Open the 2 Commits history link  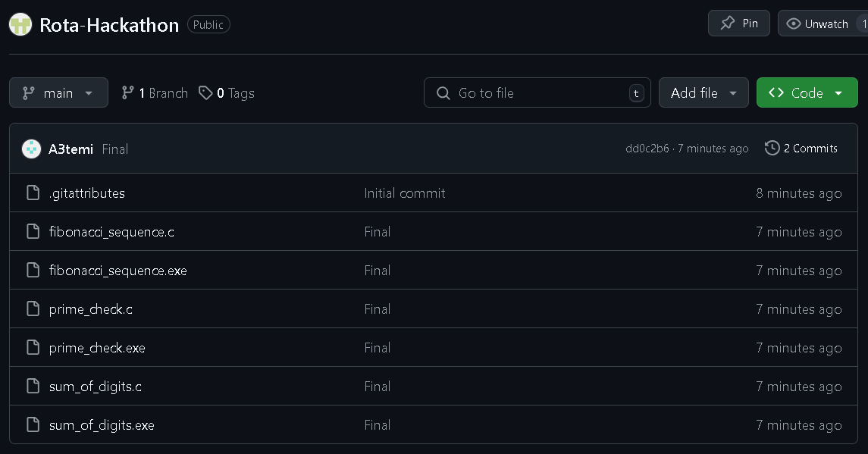[810, 148]
